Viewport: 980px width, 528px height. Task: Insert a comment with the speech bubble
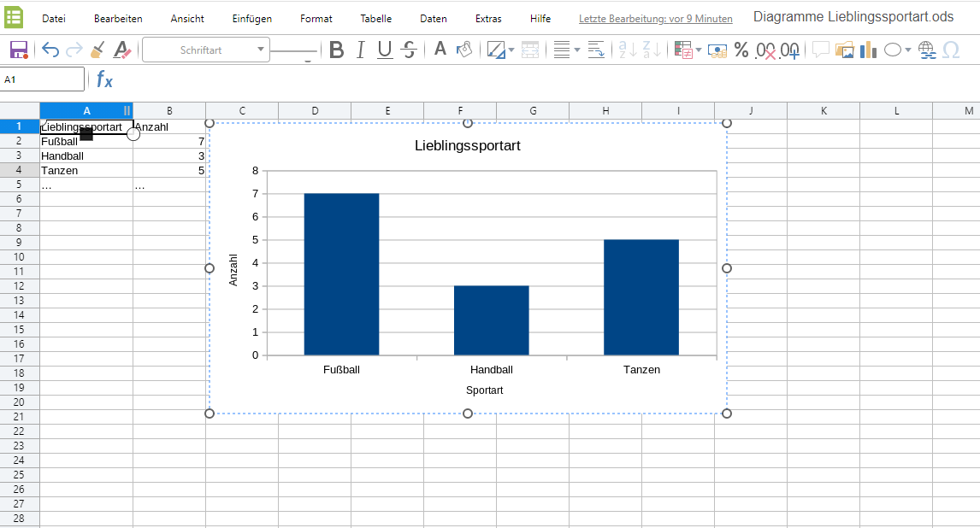pyautogui.click(x=821, y=50)
